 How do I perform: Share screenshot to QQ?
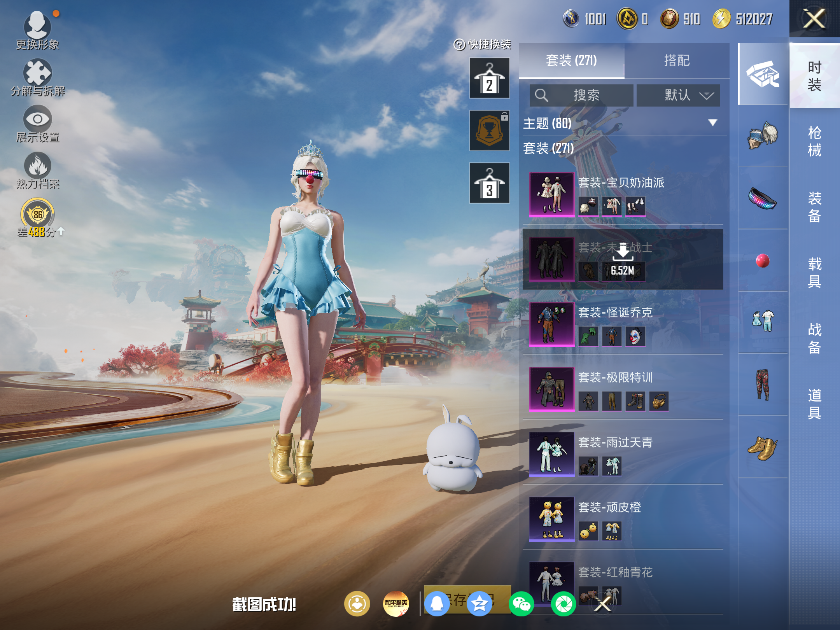pyautogui.click(x=437, y=604)
